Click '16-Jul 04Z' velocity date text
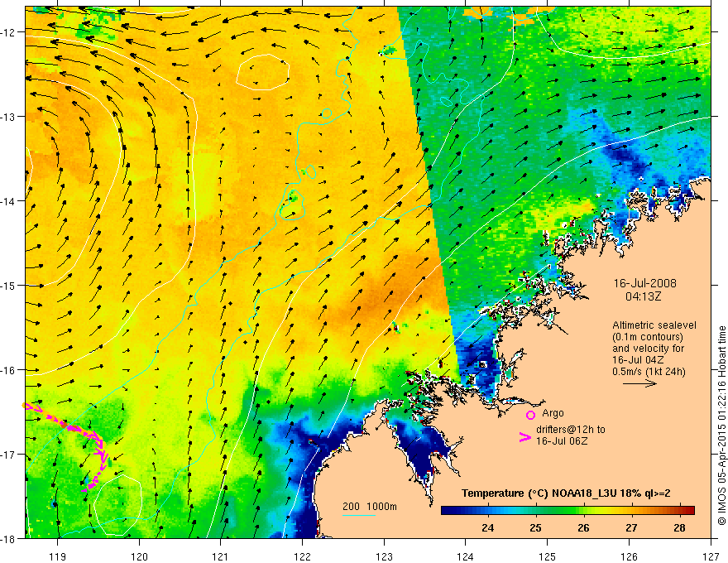This screenshot has width=728, height=563. (x=638, y=360)
